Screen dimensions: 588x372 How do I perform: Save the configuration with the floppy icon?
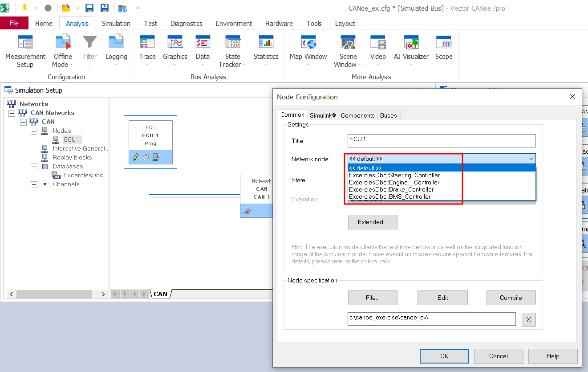pos(89,8)
